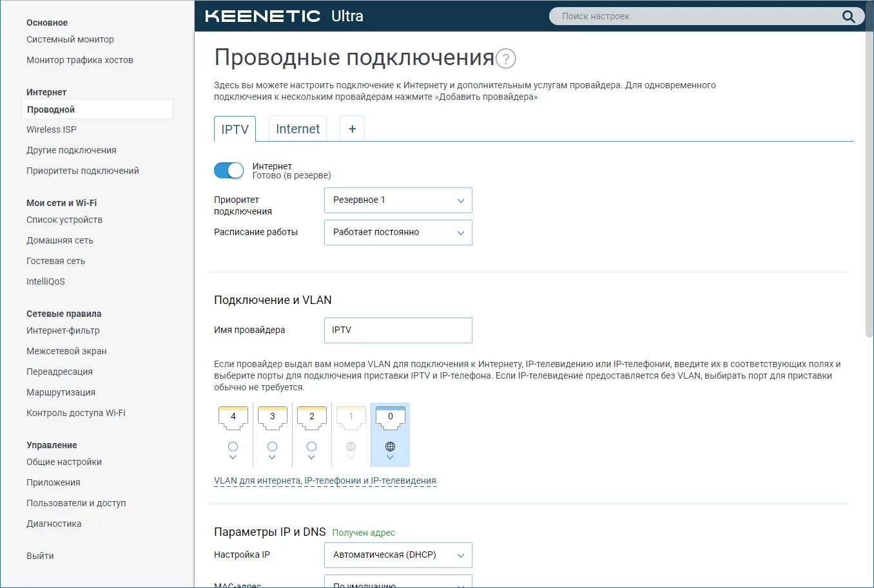Open Другие подключения page
This screenshot has width=874, height=588.
pyautogui.click(x=72, y=150)
